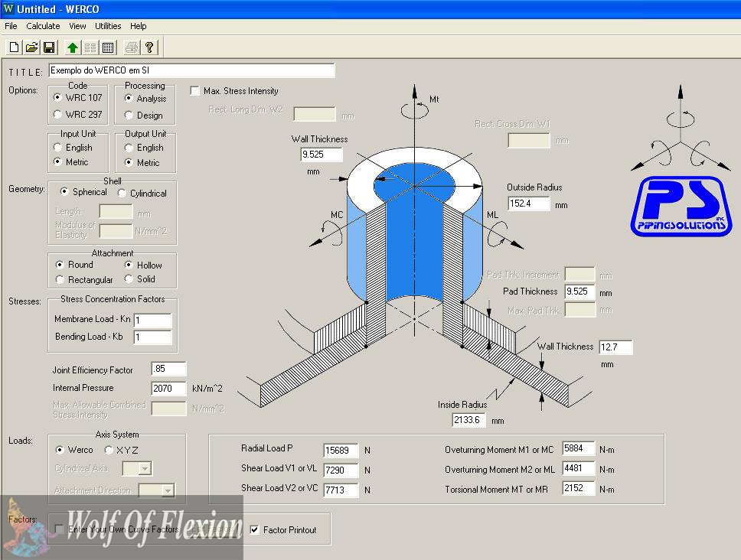Click the Bending Load Kb field
Screen dimensions: 741x560
[152, 337]
